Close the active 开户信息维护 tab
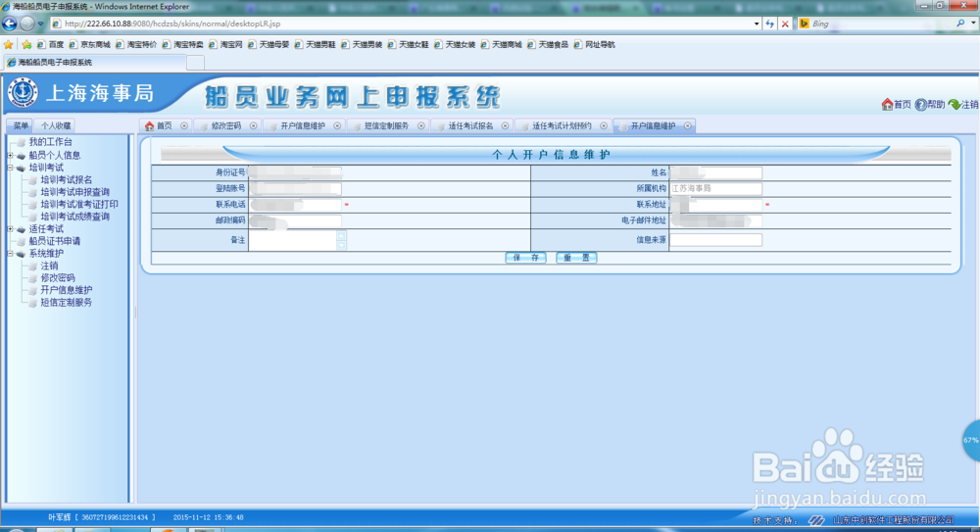Image resolution: width=980 pixels, height=532 pixels. [x=688, y=125]
